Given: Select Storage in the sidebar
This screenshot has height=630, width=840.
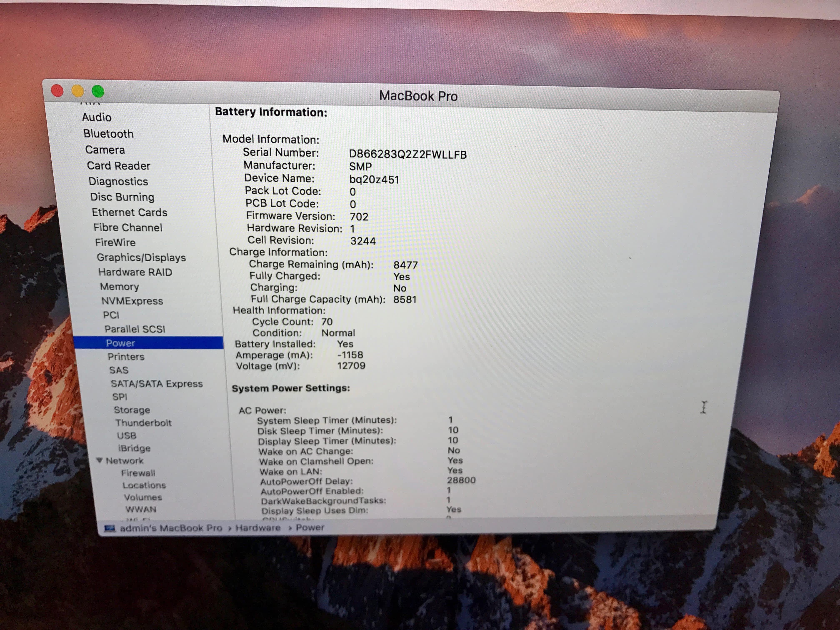Looking at the screenshot, I should tap(132, 410).
